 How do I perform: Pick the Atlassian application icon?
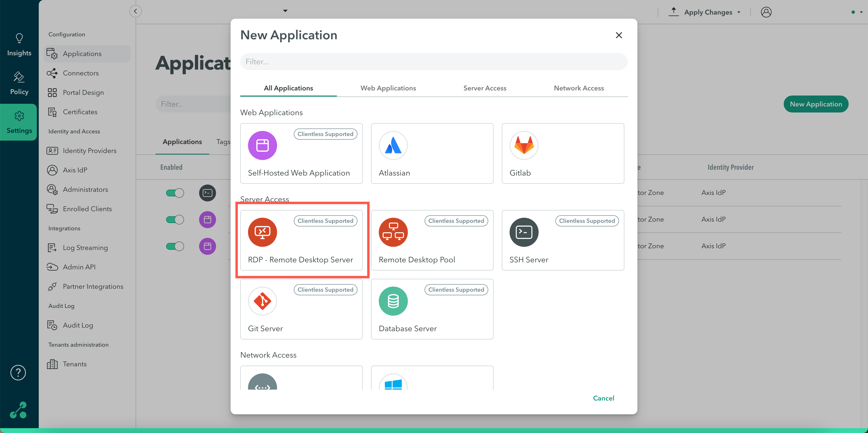(x=393, y=145)
